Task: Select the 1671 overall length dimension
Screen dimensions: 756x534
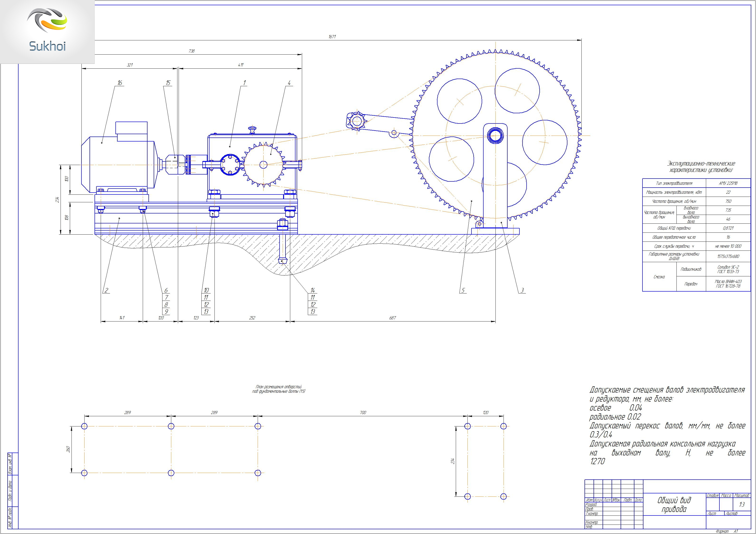Action: 332,37
